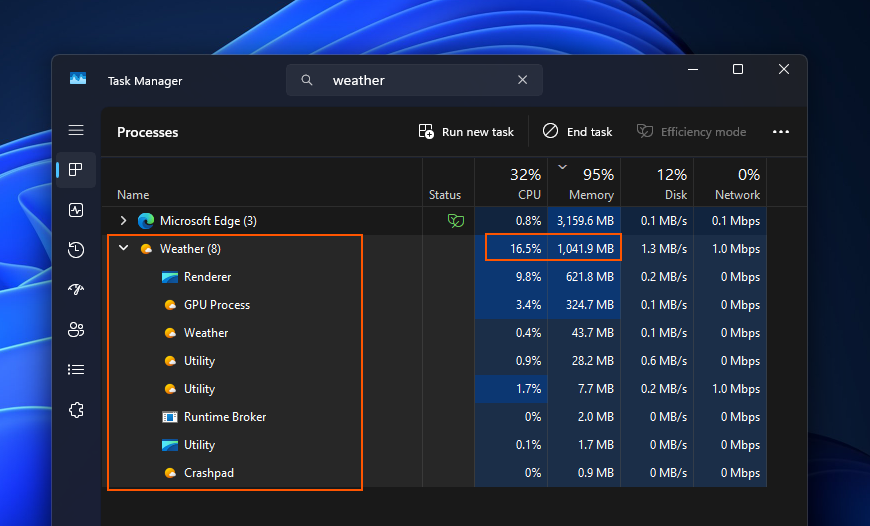Open the Startup apps sidebar page
Screen dimensions: 870x526
(76, 289)
